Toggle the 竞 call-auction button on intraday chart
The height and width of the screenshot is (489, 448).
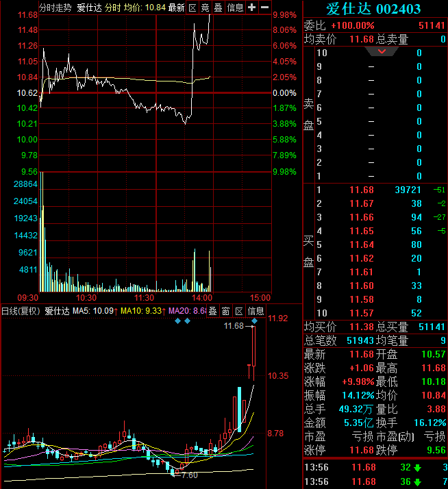click(206, 7)
